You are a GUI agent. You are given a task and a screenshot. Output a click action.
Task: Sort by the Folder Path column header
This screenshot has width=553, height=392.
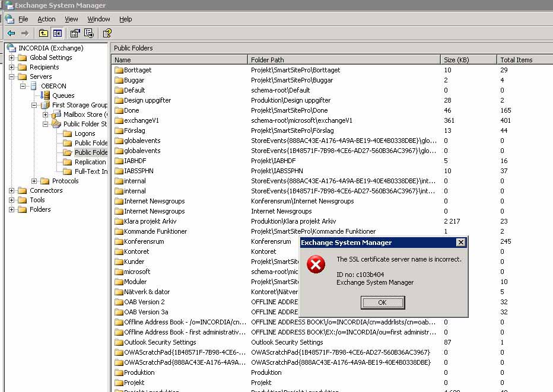point(344,59)
